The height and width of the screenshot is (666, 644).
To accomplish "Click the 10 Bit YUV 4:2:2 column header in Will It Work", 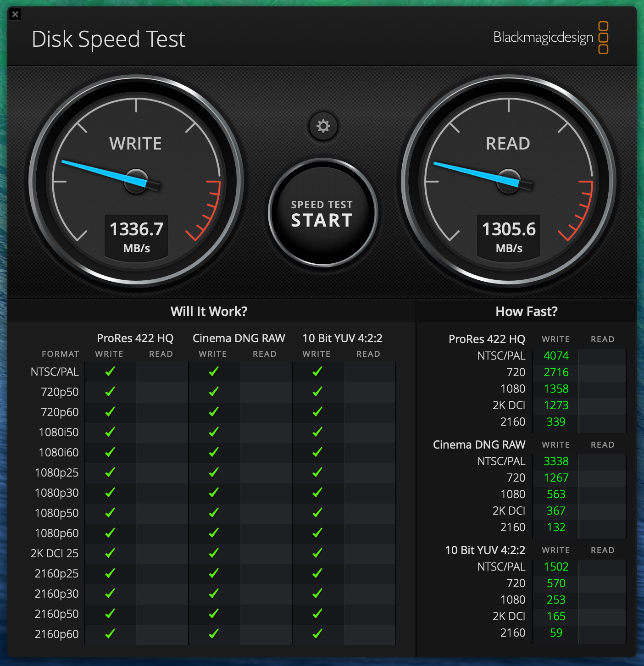I will (x=342, y=339).
